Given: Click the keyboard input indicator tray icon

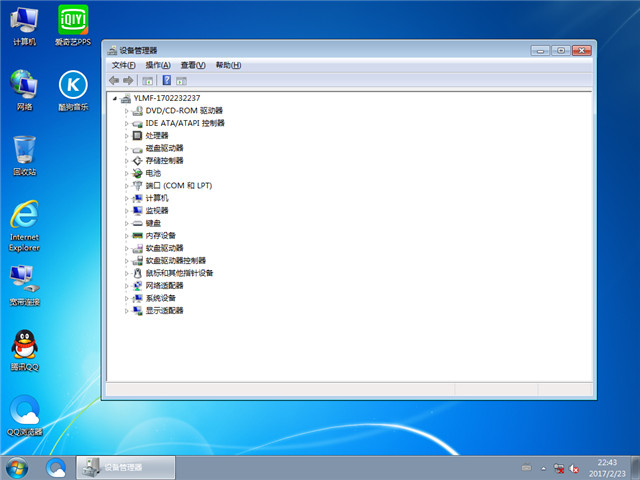Looking at the screenshot, I should [x=527, y=468].
